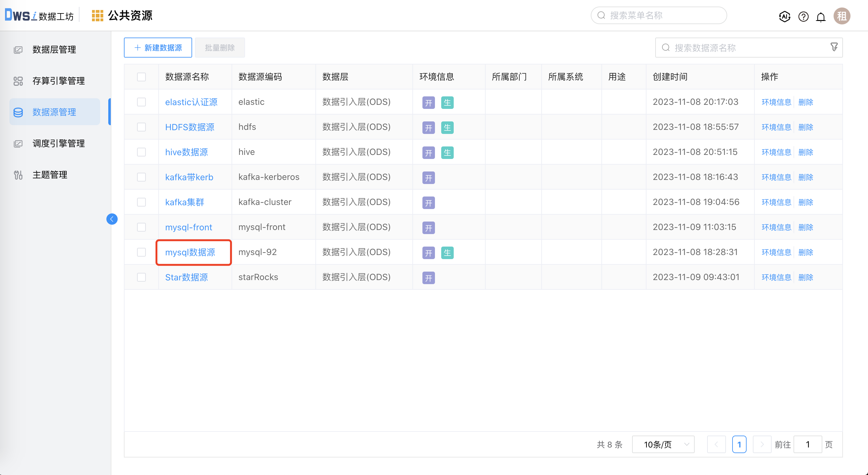Click the 新建数据源 button
Viewport: 868px width, 475px height.
(x=157, y=48)
